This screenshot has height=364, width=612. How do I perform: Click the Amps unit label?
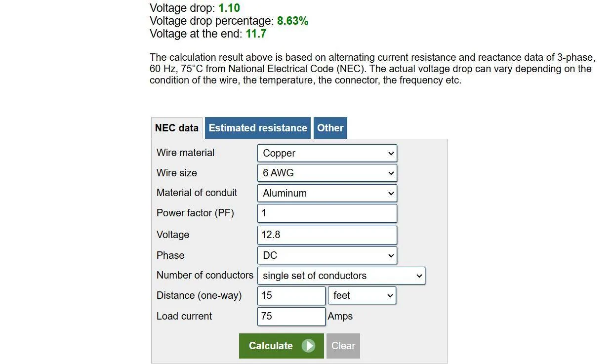340,316
